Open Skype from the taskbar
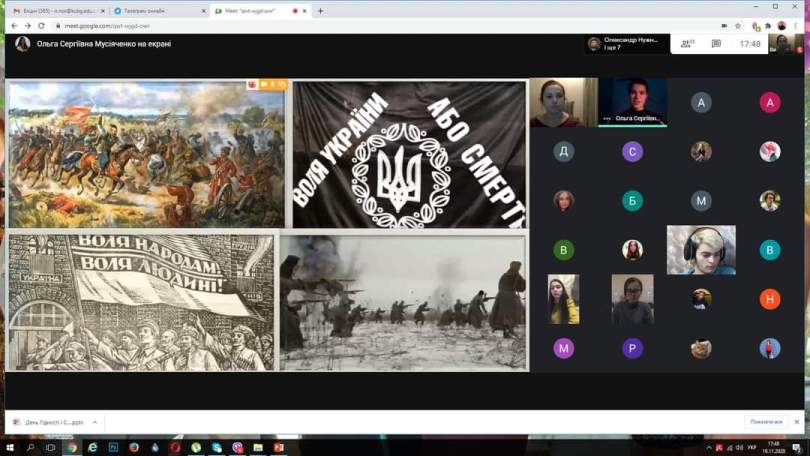This screenshot has width=810, height=456. coord(216,448)
